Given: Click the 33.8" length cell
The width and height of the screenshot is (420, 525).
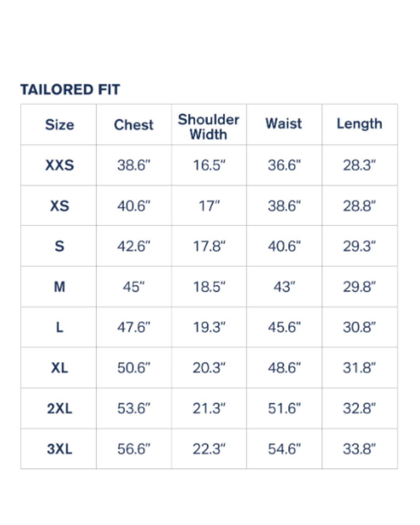Looking at the screenshot, I should [359, 449].
